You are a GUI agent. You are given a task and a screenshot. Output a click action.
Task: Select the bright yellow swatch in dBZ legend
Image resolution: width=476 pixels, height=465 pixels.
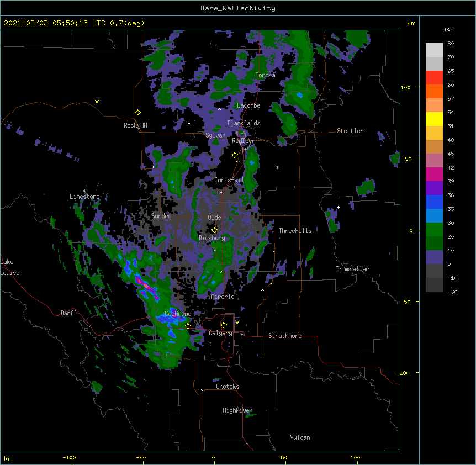pos(434,119)
